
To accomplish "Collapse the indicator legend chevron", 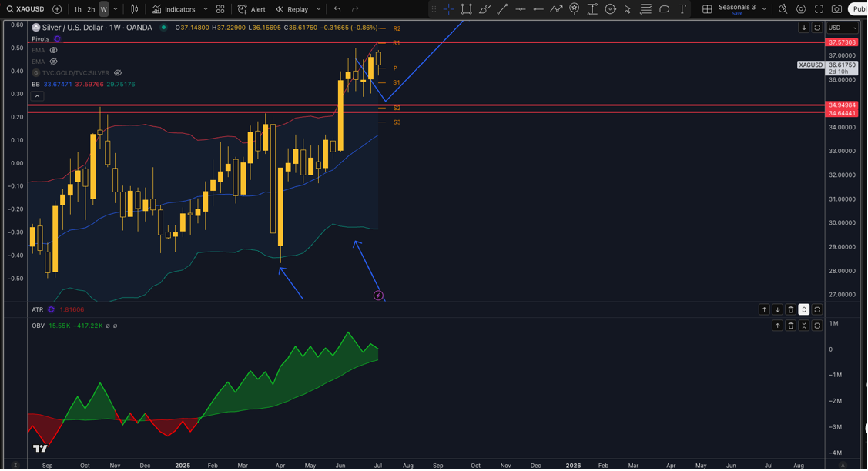I will coord(37,95).
